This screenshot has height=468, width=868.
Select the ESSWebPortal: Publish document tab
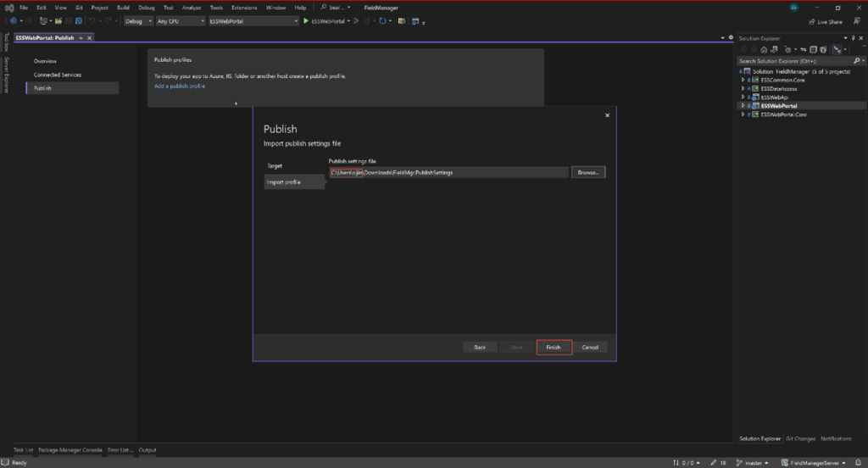click(45, 37)
